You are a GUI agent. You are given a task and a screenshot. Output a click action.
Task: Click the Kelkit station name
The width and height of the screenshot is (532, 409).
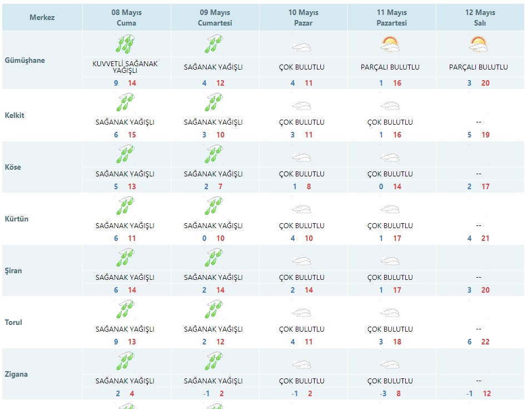(14, 116)
